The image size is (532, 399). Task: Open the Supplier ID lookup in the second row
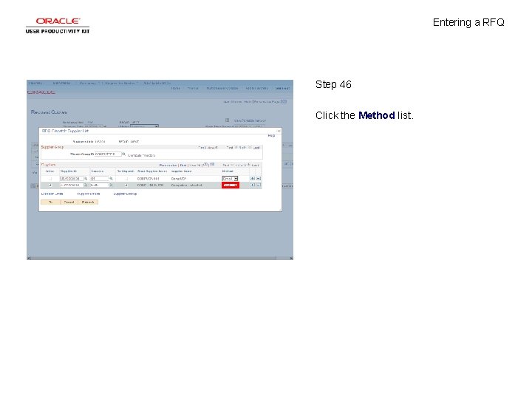click(x=86, y=185)
